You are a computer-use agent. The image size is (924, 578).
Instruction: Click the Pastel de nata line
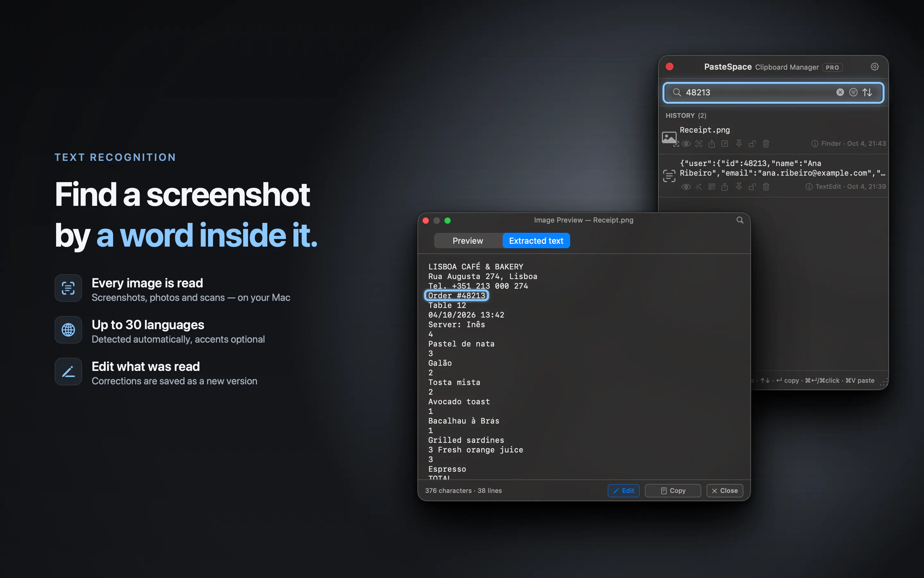coord(461,344)
